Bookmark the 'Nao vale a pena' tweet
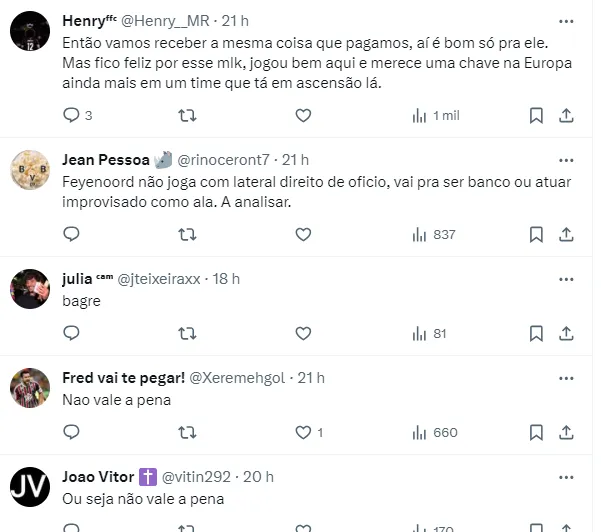This screenshot has height=532, width=601. pos(536,432)
